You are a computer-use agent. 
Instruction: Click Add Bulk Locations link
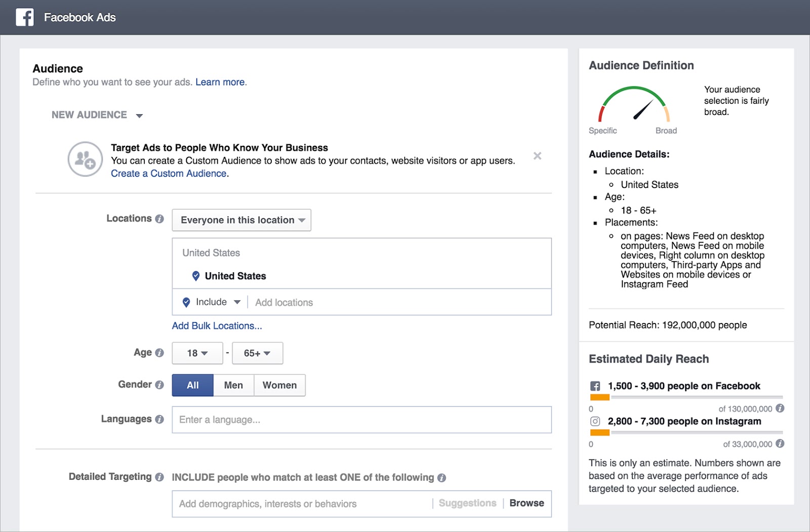click(217, 326)
